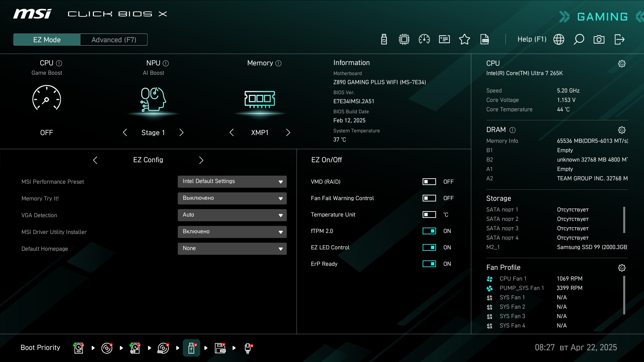
Task: Click the M2_1 Samsung SSD entry
Action: coord(557,247)
